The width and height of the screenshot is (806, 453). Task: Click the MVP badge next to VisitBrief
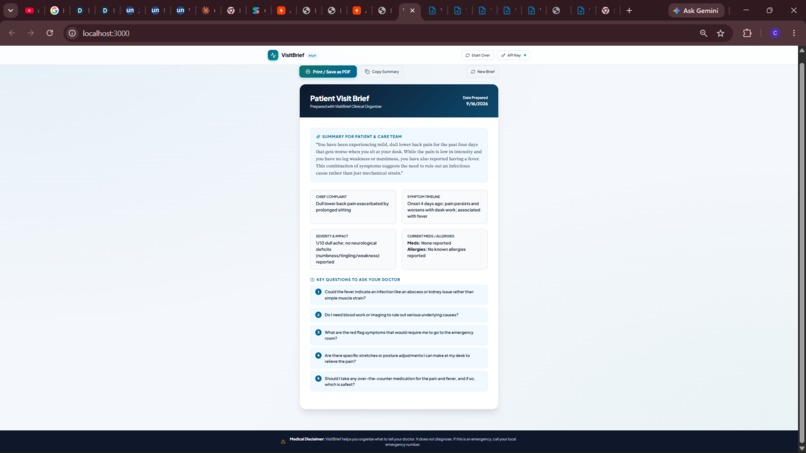coord(312,56)
